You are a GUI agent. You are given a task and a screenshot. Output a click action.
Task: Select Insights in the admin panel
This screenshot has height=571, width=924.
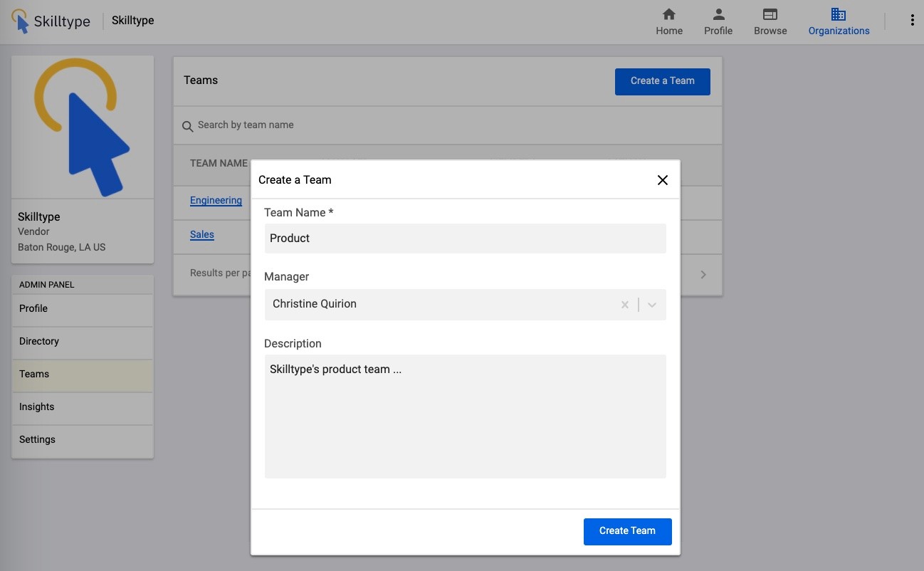[83, 407]
